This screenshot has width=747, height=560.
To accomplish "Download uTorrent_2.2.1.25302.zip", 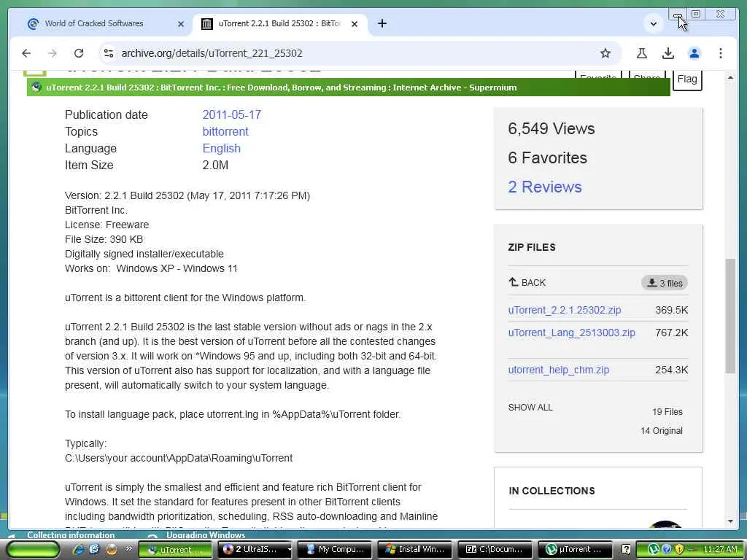I will [x=564, y=310].
